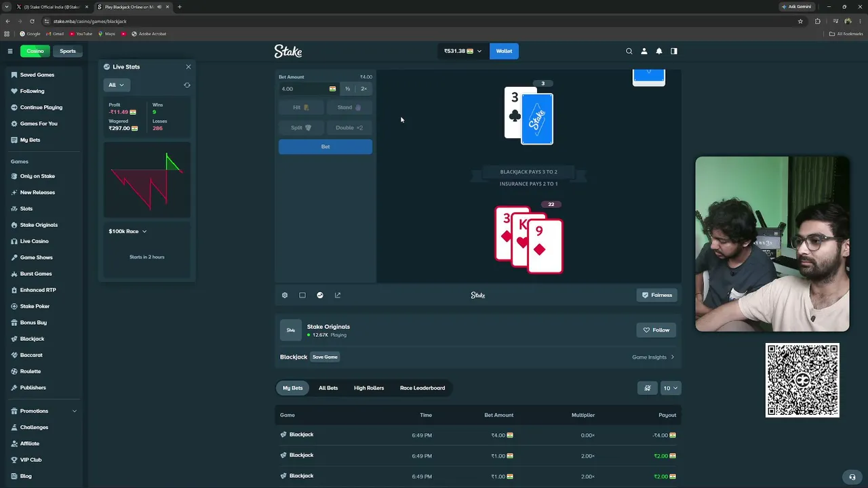Close the Live Stats panel
Screen dimensions: 868x488
click(189, 66)
